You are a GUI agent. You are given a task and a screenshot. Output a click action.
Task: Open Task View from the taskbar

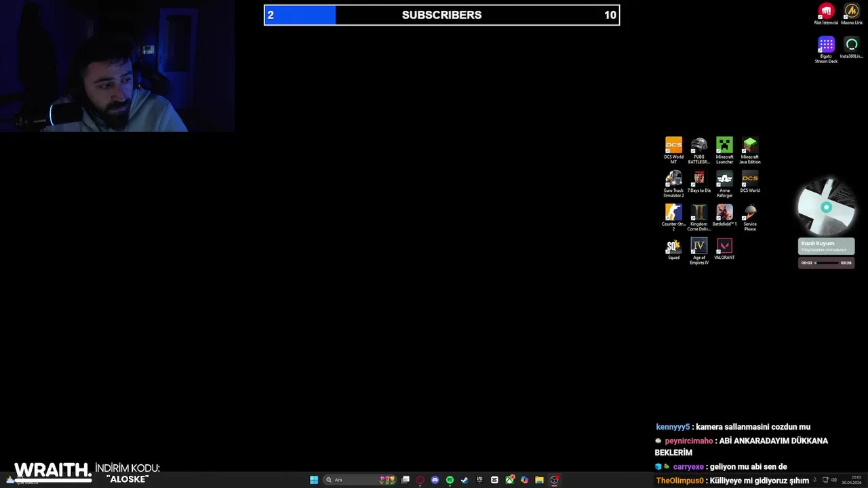coord(406,480)
